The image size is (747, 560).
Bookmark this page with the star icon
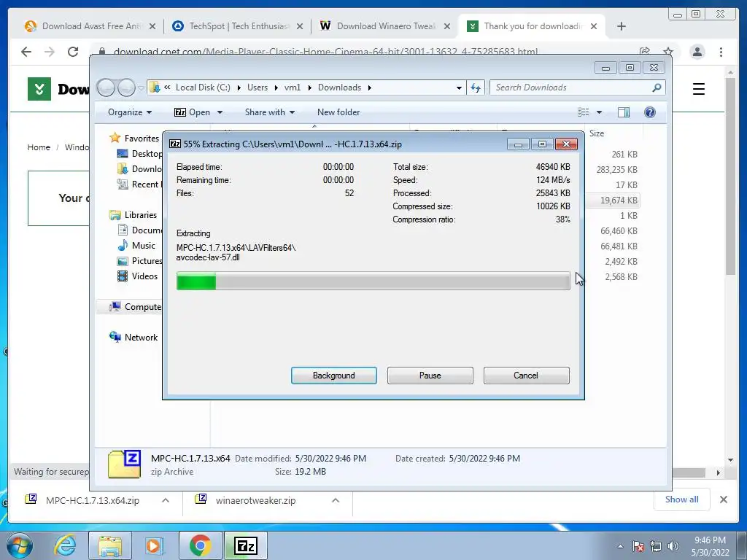pyautogui.click(x=668, y=51)
